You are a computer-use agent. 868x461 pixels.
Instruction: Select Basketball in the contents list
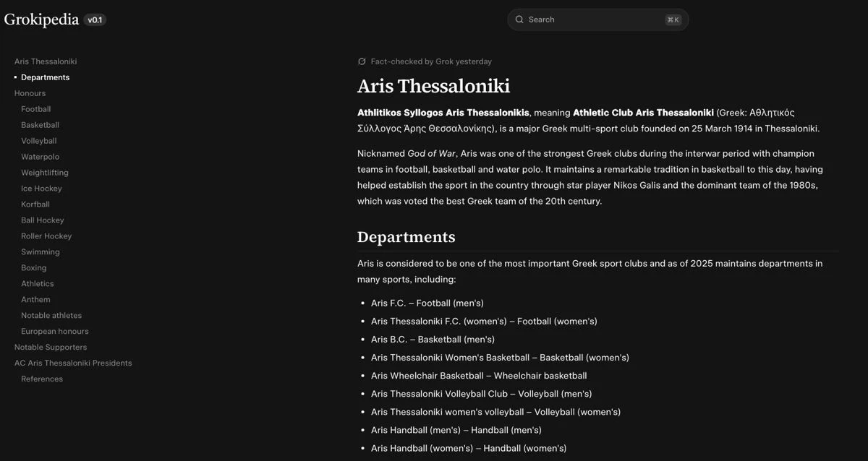click(x=40, y=125)
